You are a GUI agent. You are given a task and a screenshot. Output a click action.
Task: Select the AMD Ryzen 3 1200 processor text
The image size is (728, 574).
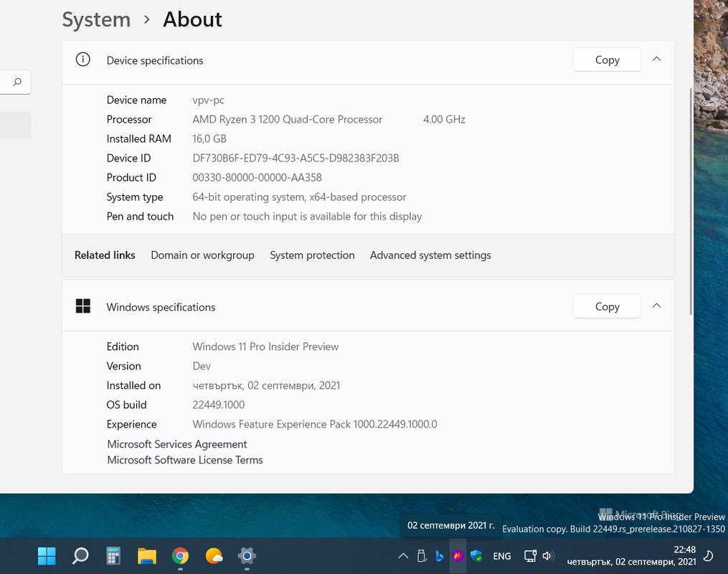[x=288, y=119]
